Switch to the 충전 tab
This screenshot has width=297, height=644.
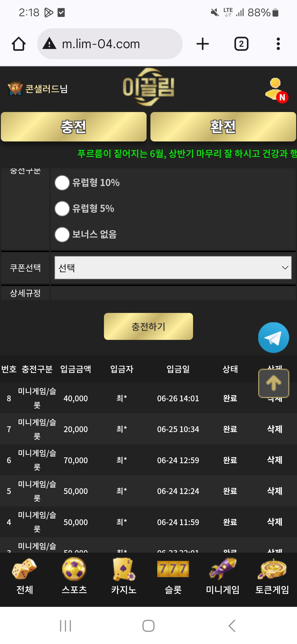(74, 127)
